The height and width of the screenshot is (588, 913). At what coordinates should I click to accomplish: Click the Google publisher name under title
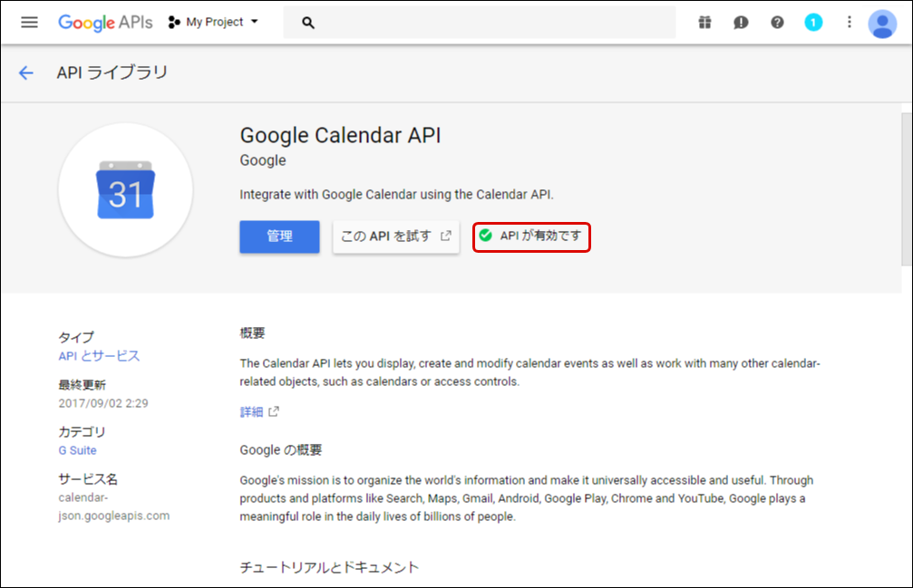[263, 160]
